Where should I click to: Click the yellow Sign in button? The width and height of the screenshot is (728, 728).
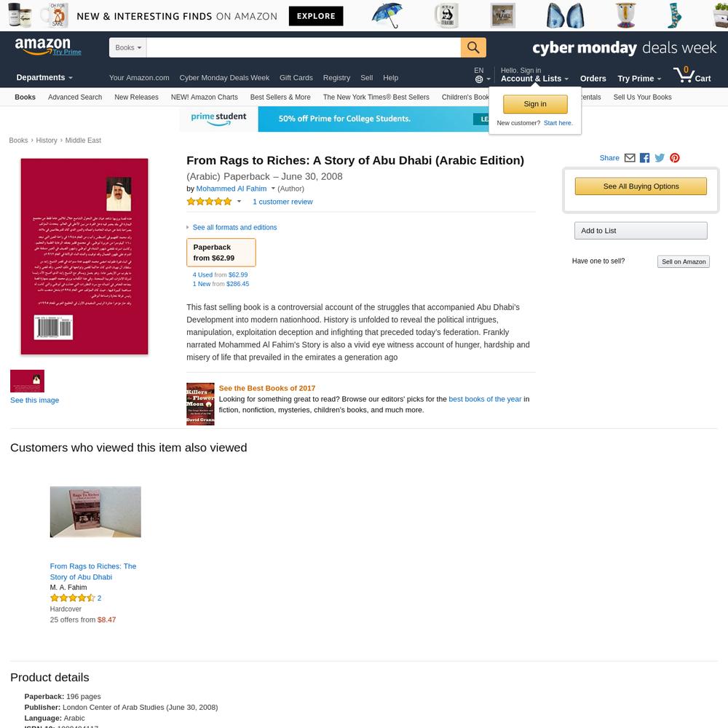[535, 104]
